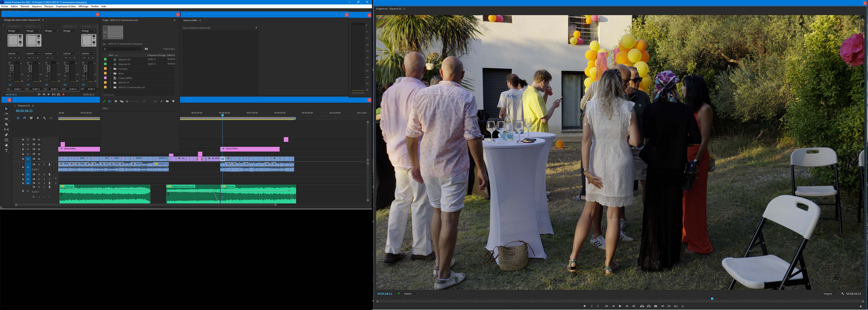Open the Graphiques et titres menu
The height and width of the screenshot is (310, 868).
pyautogui.click(x=66, y=6)
